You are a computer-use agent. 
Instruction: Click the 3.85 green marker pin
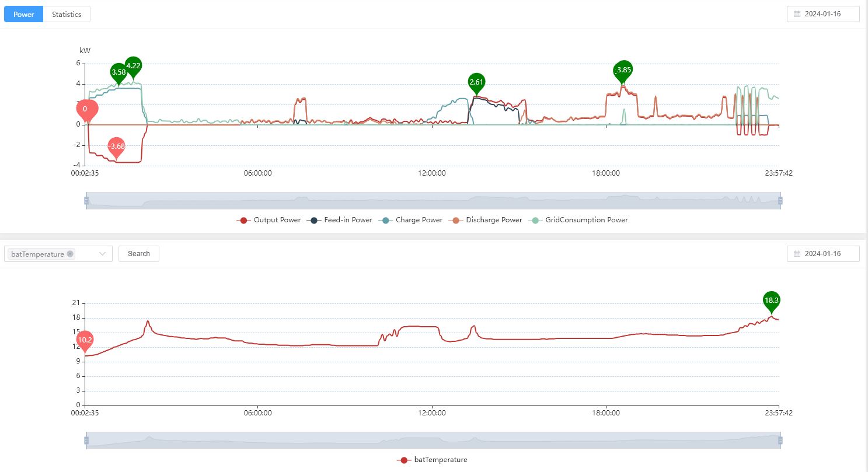624,69
